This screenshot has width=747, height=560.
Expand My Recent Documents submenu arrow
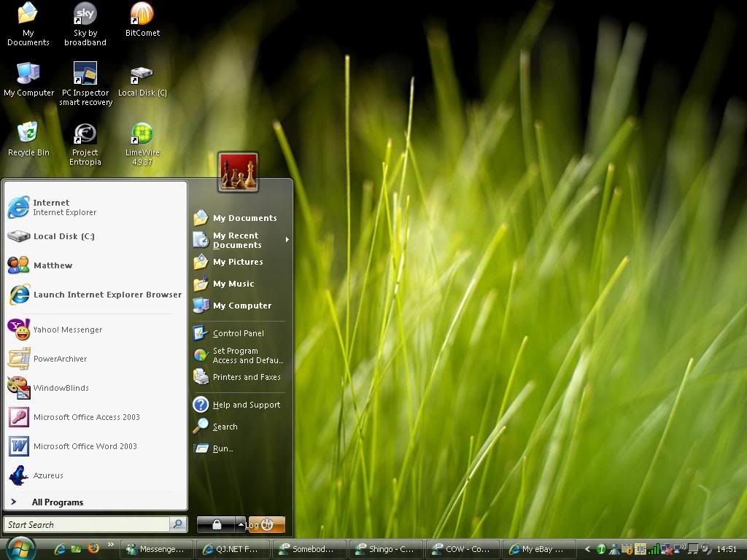[x=287, y=239]
